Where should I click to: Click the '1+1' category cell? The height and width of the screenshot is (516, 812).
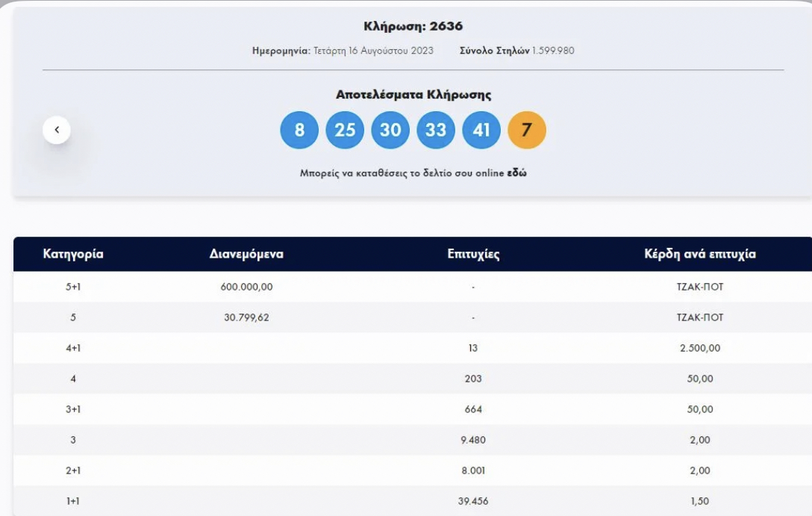pyautogui.click(x=73, y=501)
